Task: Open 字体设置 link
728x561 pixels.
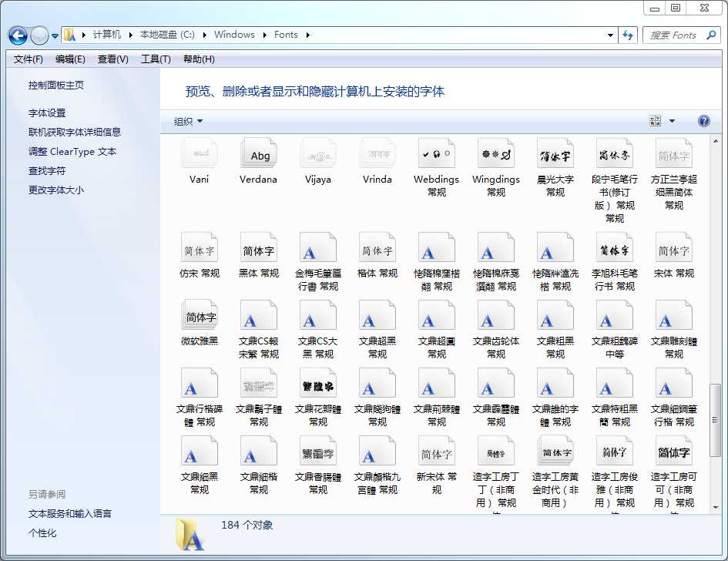Action: (x=47, y=113)
